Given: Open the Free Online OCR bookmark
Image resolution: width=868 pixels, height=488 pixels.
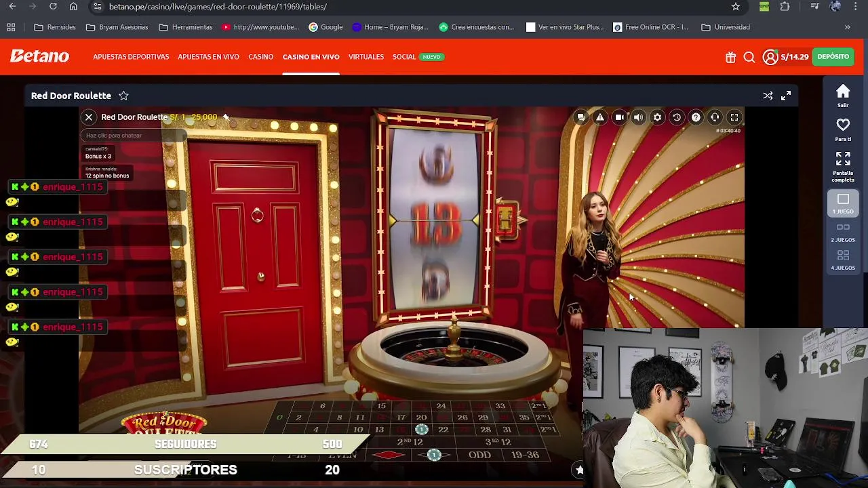Looking at the screenshot, I should click(650, 27).
